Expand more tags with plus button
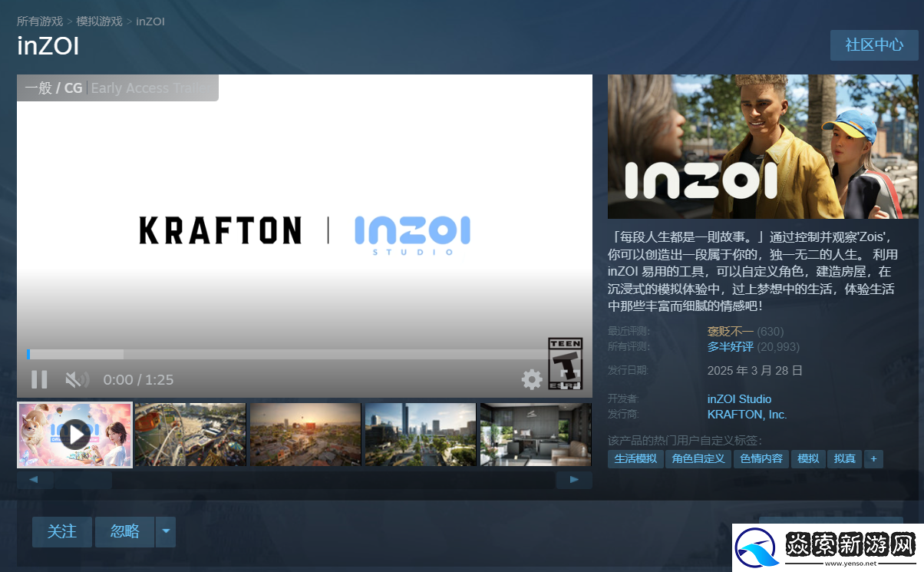This screenshot has width=924, height=572. coord(873,459)
